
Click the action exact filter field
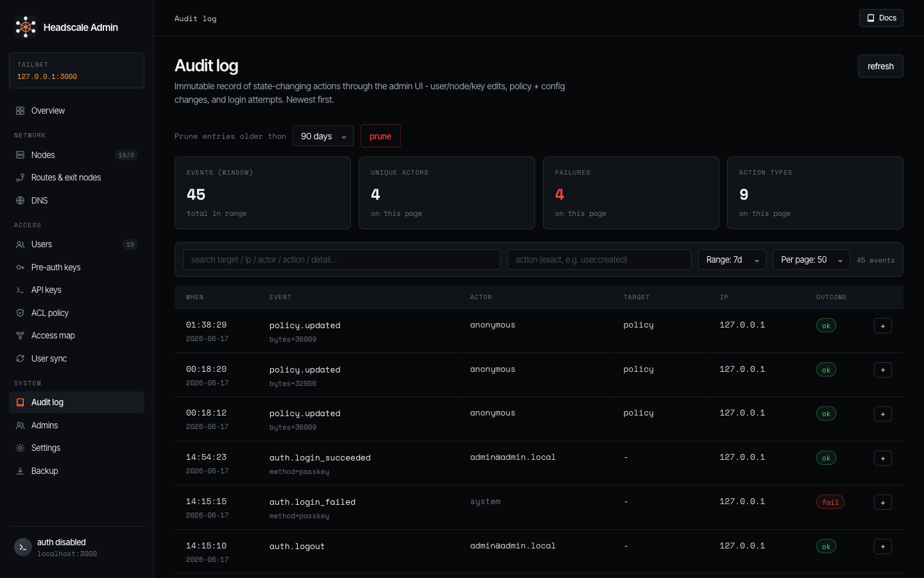599,259
